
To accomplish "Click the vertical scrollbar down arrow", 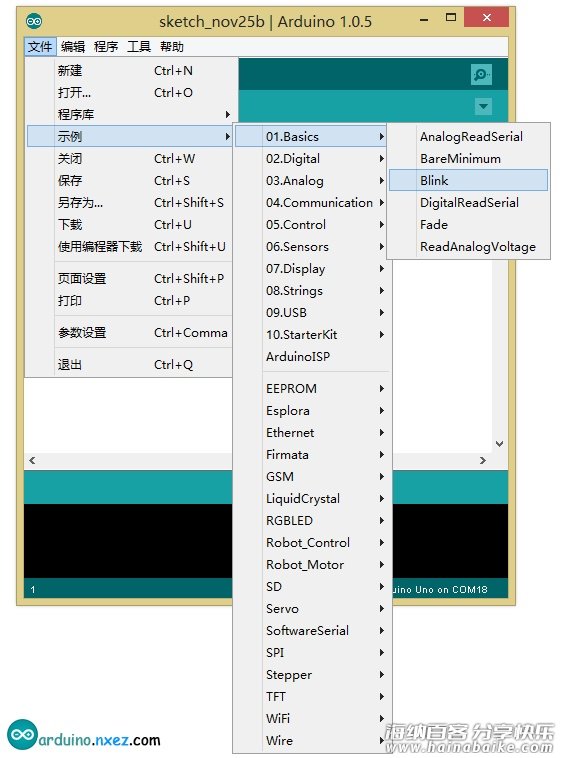I will 500,443.
